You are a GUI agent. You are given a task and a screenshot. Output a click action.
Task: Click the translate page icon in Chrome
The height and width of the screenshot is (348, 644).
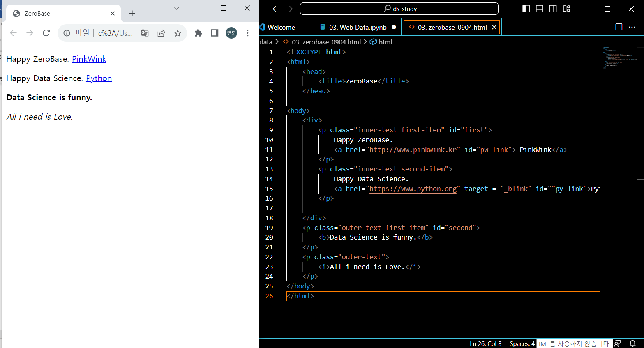[x=145, y=33]
